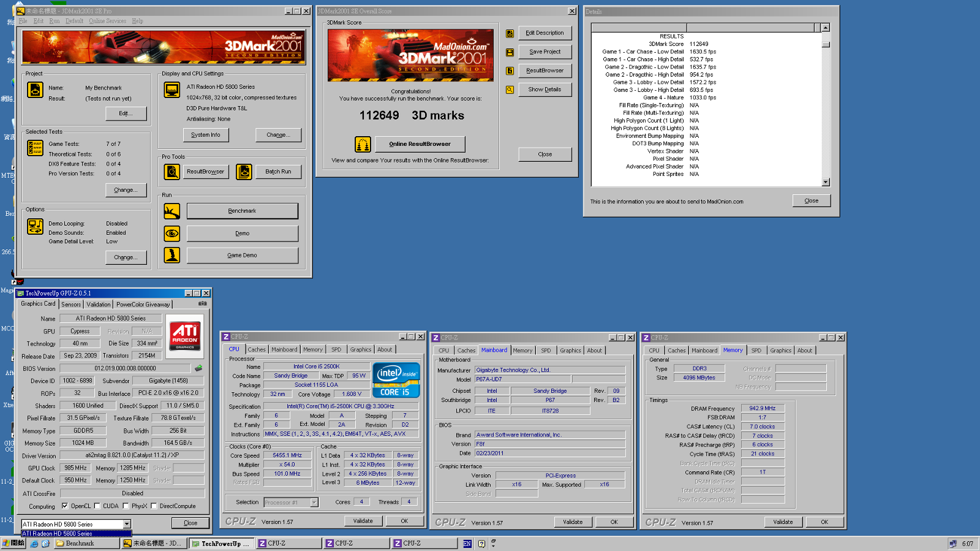Click the Game Demo icon
The width and height of the screenshot is (980, 551).
click(172, 255)
